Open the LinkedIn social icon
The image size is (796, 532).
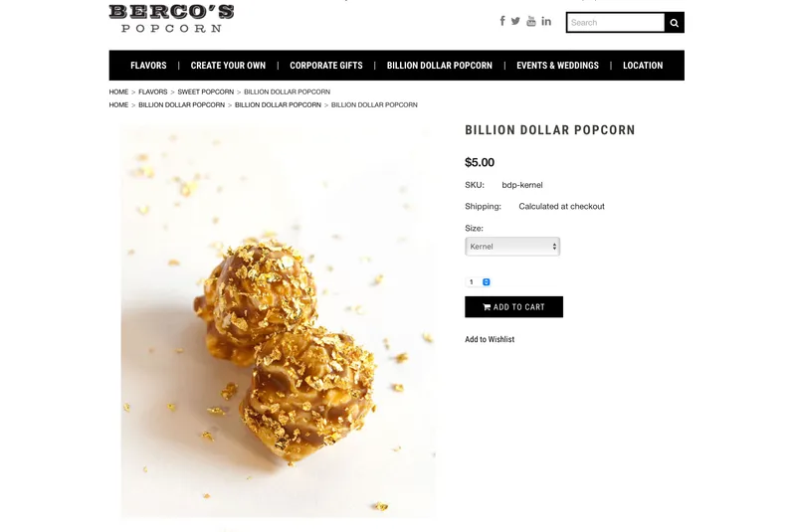coord(546,21)
